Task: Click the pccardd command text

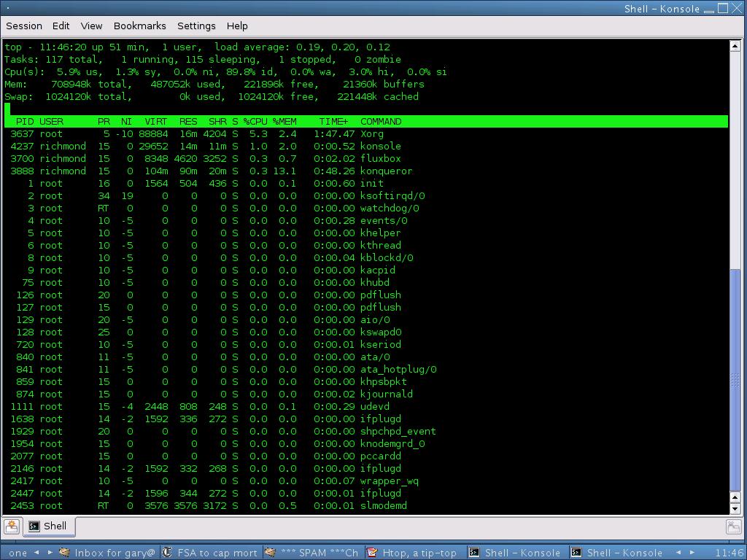Action: [380, 456]
